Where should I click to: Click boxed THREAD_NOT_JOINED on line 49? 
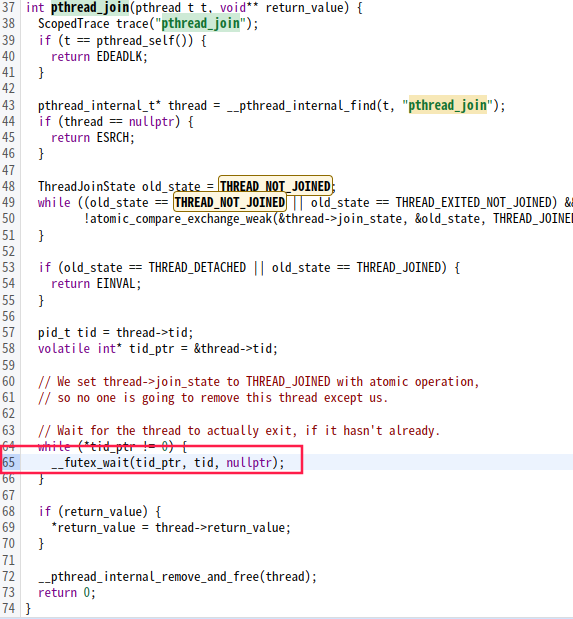230,203
